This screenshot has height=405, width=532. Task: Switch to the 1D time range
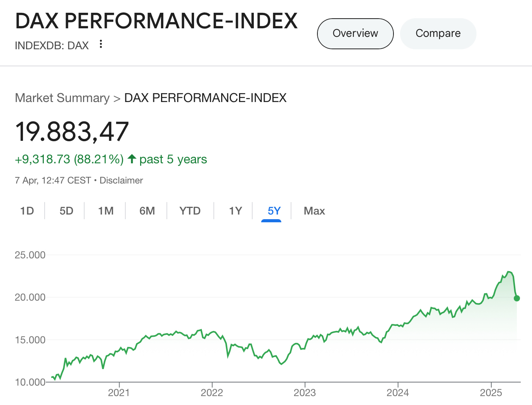pyautogui.click(x=27, y=211)
